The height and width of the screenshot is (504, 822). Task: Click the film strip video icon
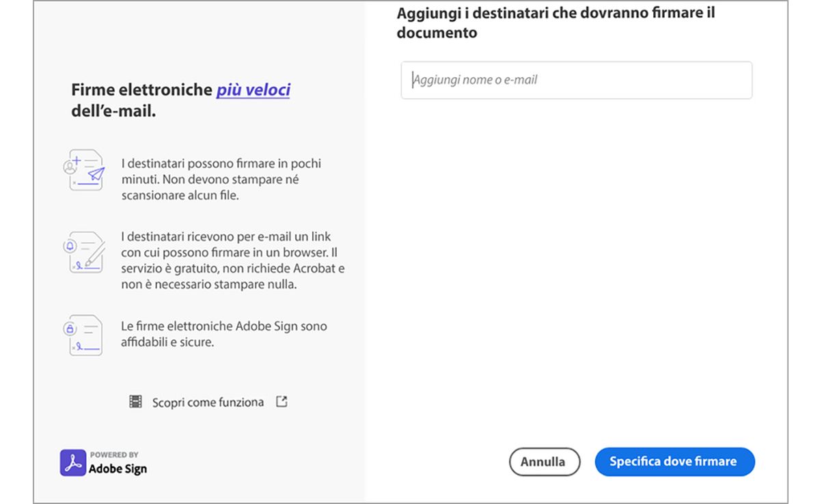point(136,402)
